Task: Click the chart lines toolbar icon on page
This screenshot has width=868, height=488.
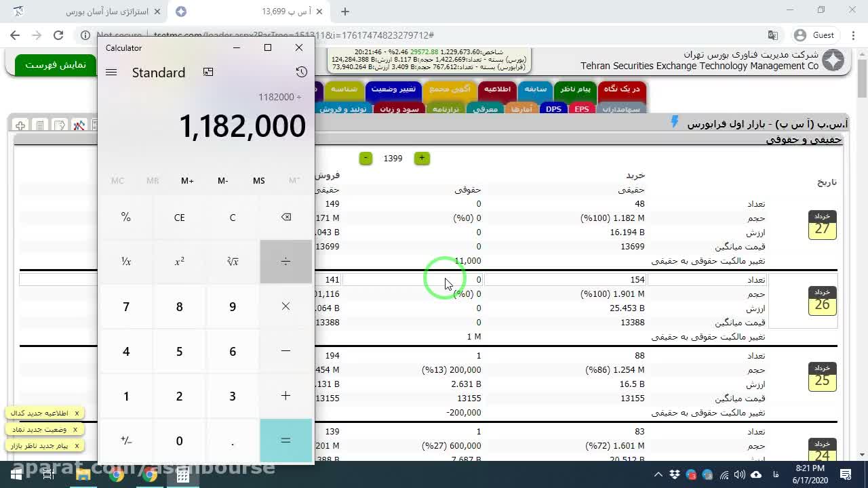Action: click(x=79, y=125)
